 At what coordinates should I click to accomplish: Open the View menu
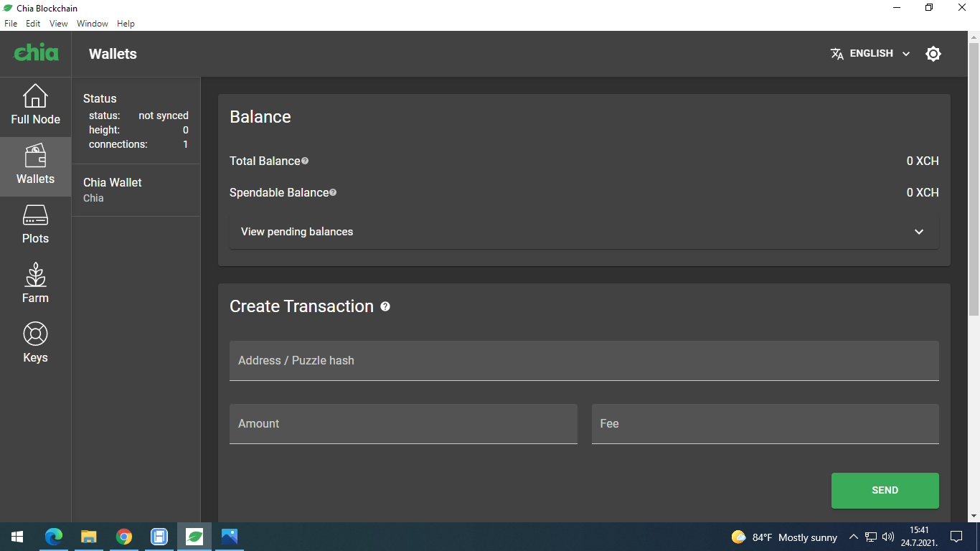(x=58, y=24)
